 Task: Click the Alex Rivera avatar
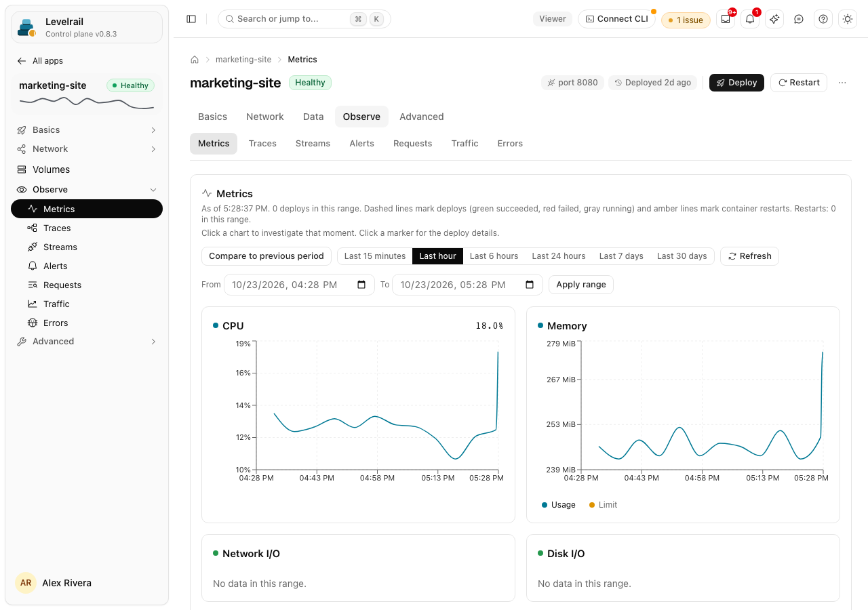(x=26, y=583)
